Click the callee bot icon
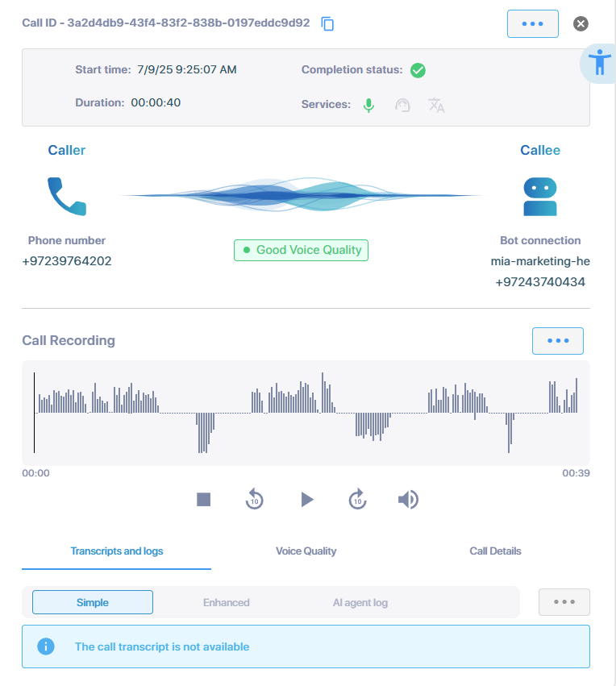Image resolution: width=616 pixels, height=686 pixels. (x=540, y=197)
